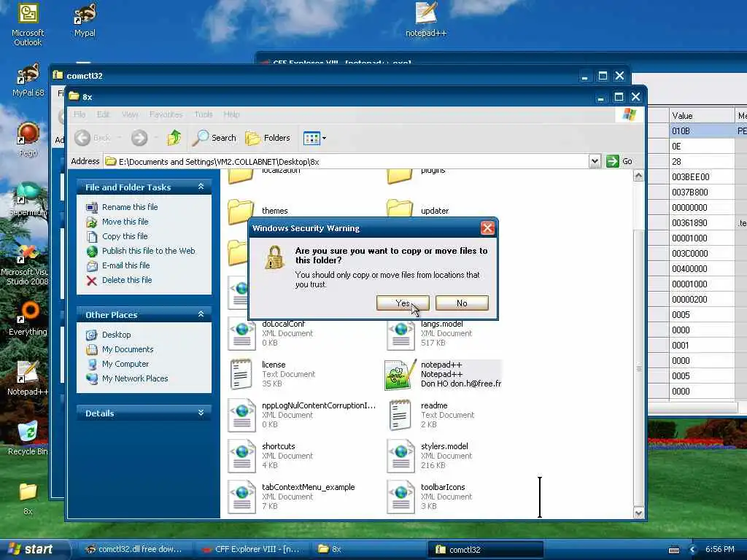Select the tabContextMenu_example XML file

[291, 497]
